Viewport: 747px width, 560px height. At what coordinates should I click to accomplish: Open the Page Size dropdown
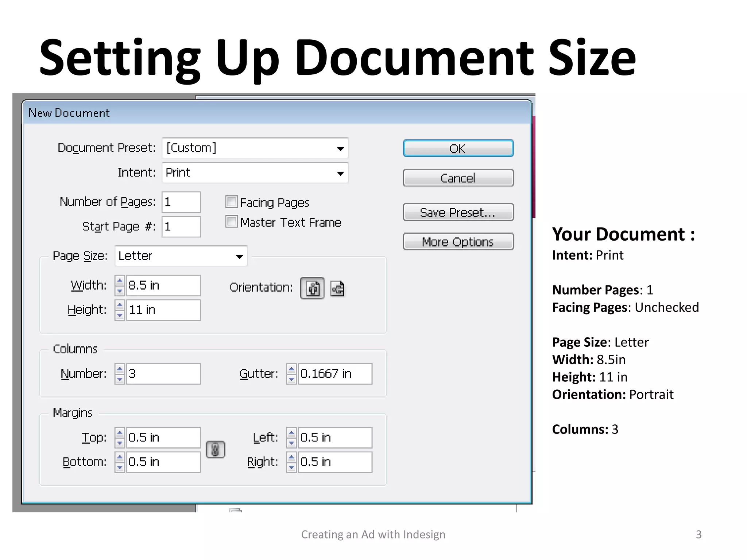(x=181, y=256)
